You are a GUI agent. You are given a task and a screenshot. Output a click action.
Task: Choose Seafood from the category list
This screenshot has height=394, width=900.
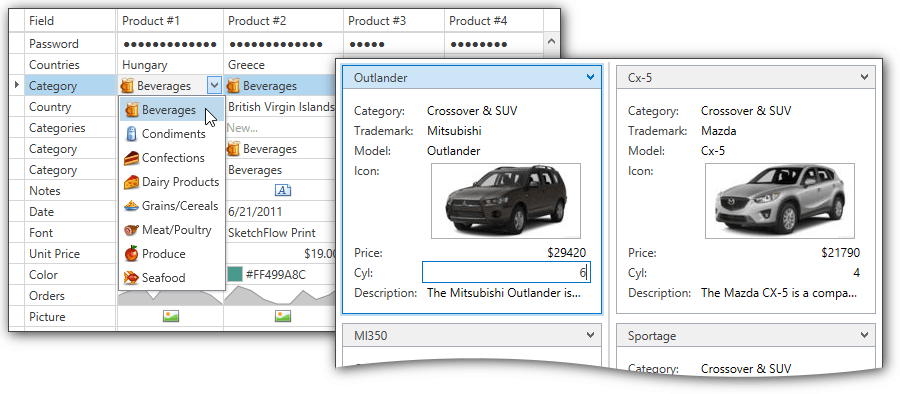171,278
